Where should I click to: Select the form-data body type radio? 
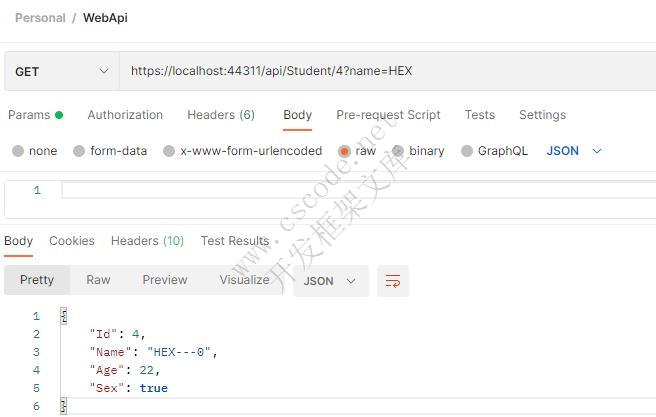pos(79,151)
